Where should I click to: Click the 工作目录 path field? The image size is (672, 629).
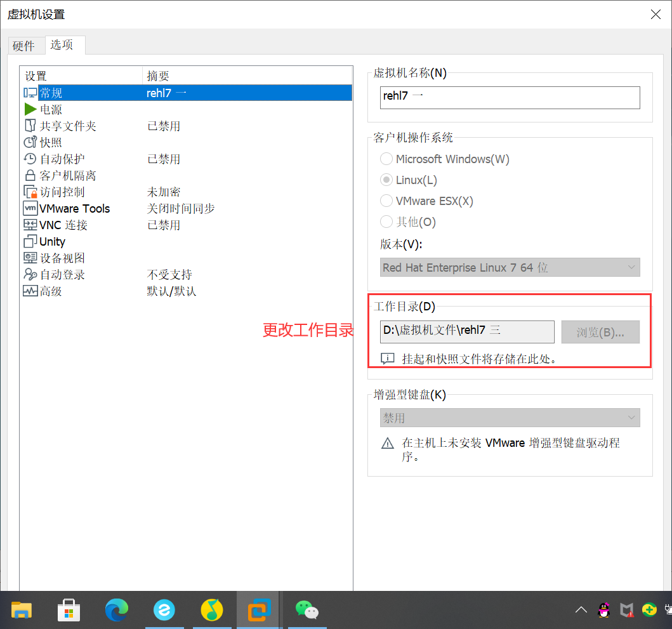click(466, 331)
